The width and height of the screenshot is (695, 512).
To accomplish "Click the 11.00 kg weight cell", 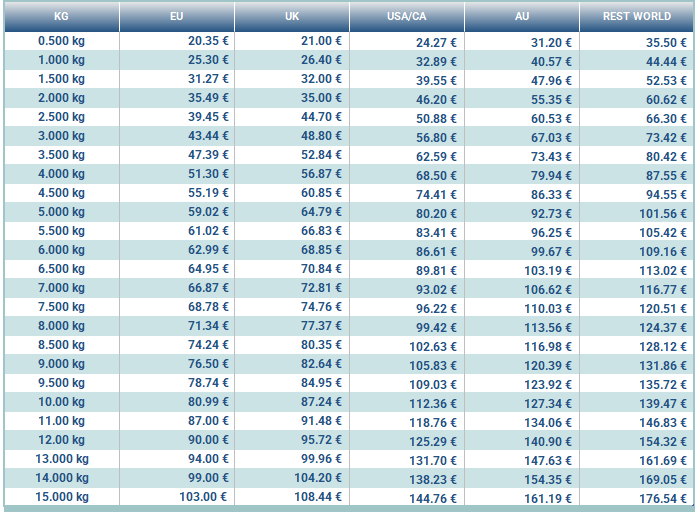I will click(62, 421).
